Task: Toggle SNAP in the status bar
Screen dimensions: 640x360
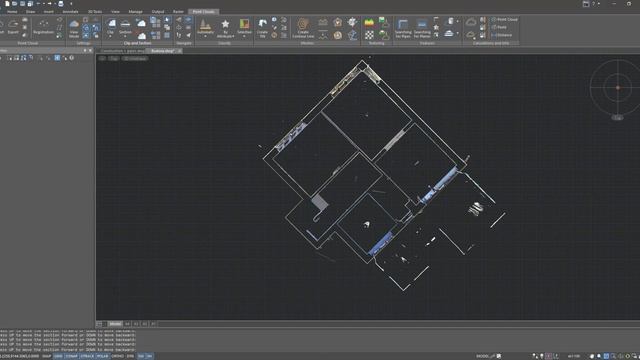Action: coord(47,356)
